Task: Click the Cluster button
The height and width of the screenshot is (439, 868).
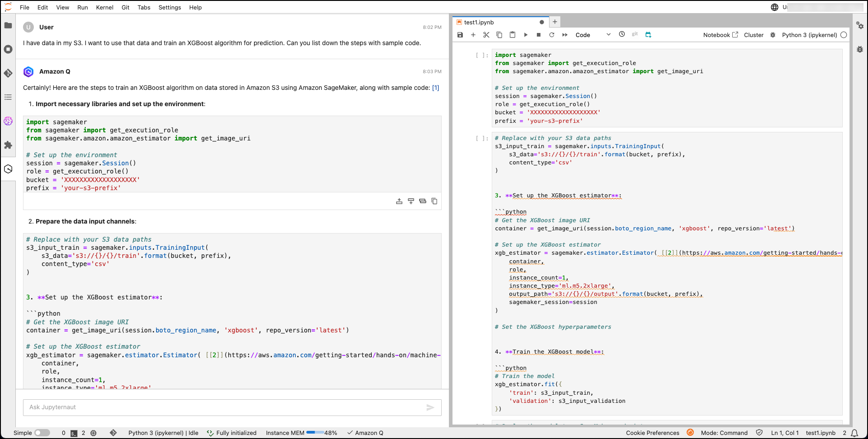Action: point(753,35)
